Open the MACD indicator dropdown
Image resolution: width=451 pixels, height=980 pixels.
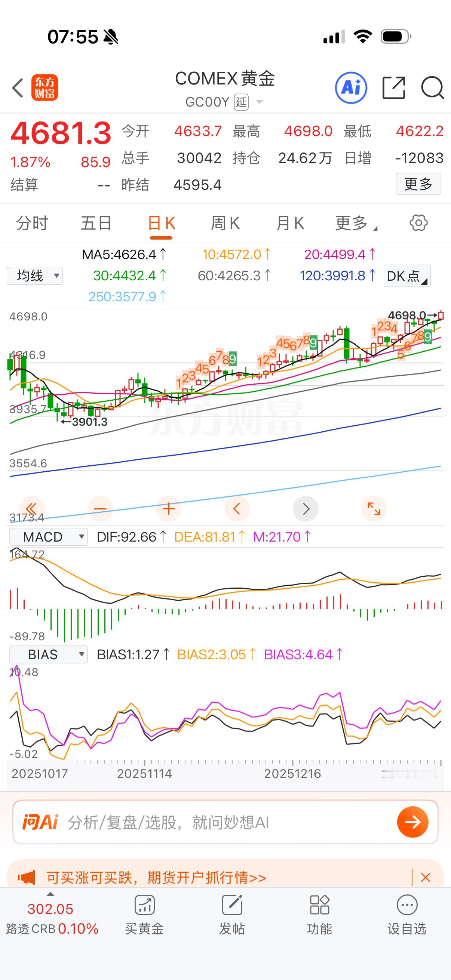[48, 537]
